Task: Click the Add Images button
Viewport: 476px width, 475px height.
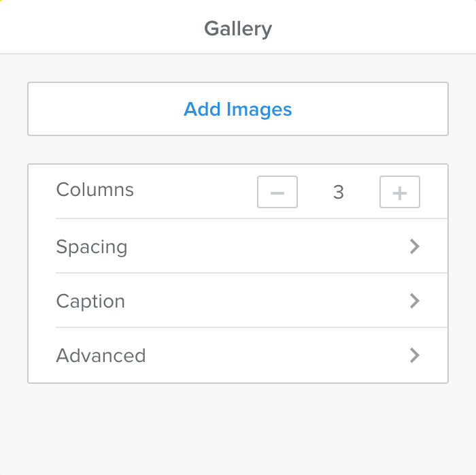Action: (x=238, y=109)
